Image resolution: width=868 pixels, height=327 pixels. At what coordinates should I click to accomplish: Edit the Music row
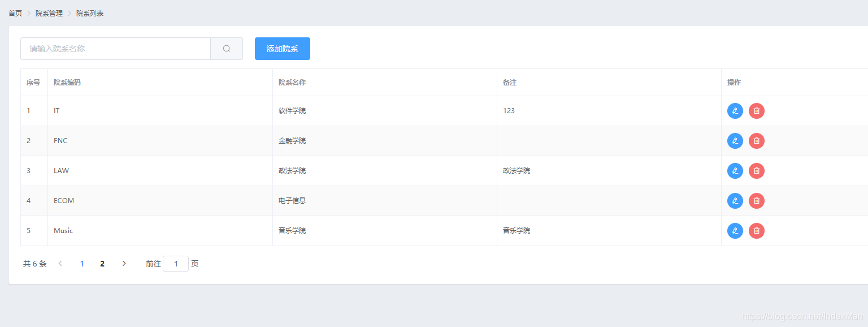pos(735,231)
